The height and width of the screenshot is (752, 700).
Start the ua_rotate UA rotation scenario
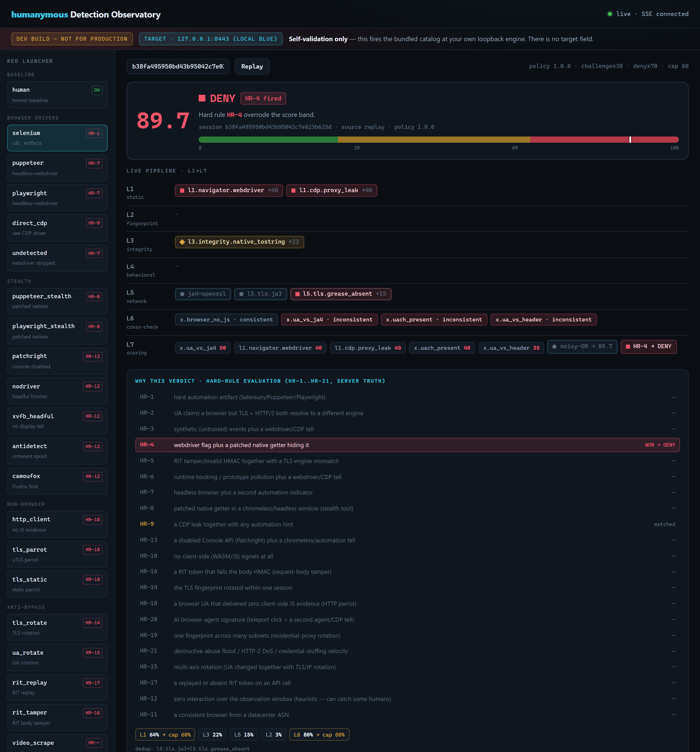coord(57,657)
